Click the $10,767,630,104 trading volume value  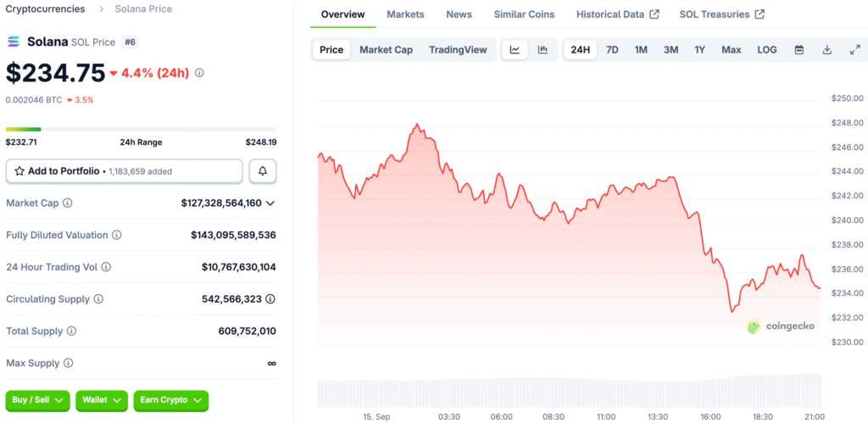click(x=238, y=267)
